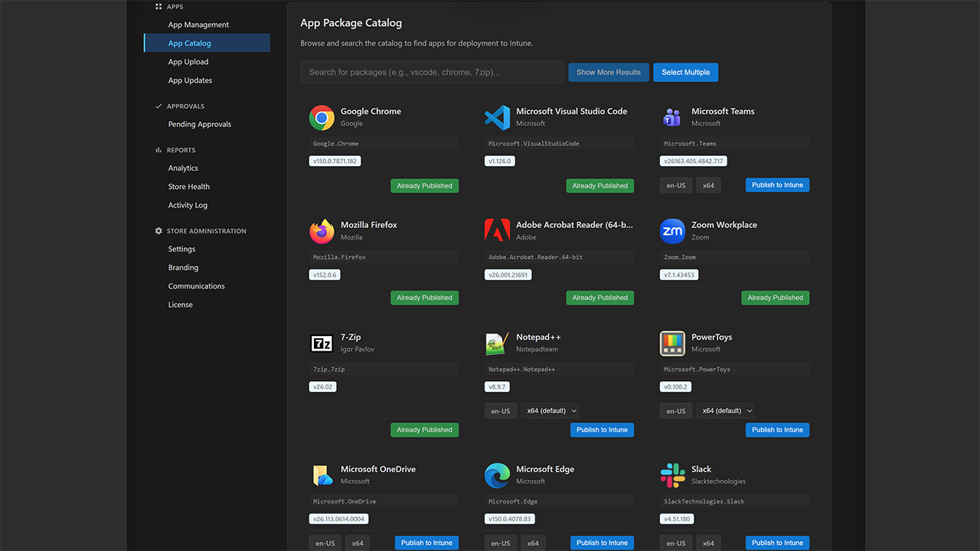The width and height of the screenshot is (980, 551).
Task: Click the Store Administration gear icon
Action: point(158,230)
